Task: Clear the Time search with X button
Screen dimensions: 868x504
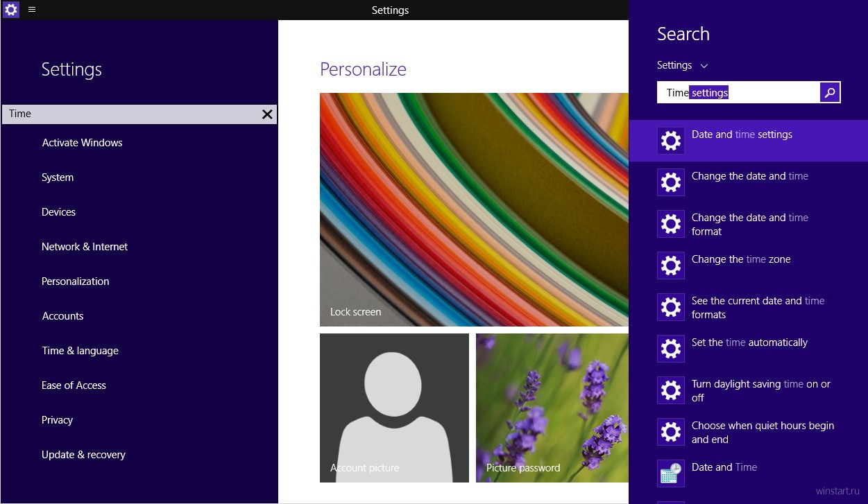Action: 267,114
